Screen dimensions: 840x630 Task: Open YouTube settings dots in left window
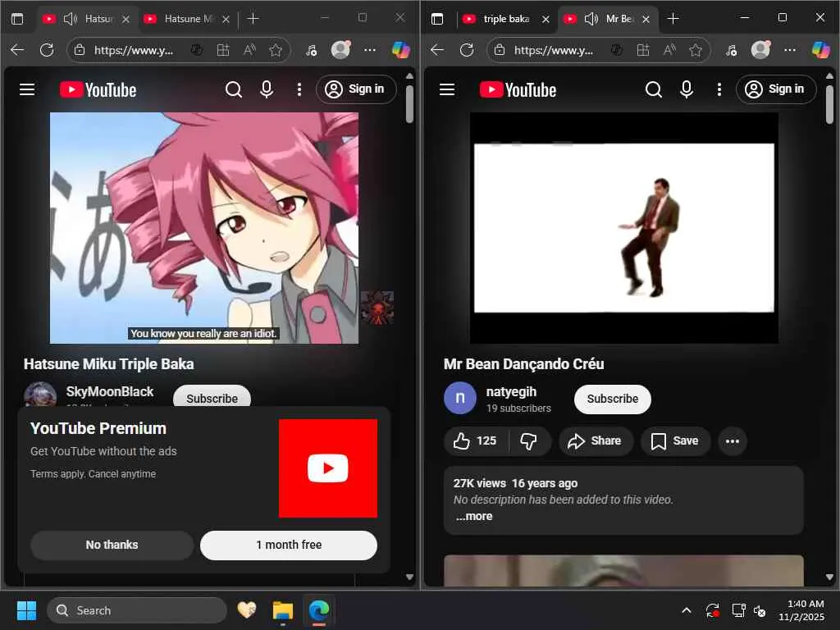pyautogui.click(x=299, y=89)
